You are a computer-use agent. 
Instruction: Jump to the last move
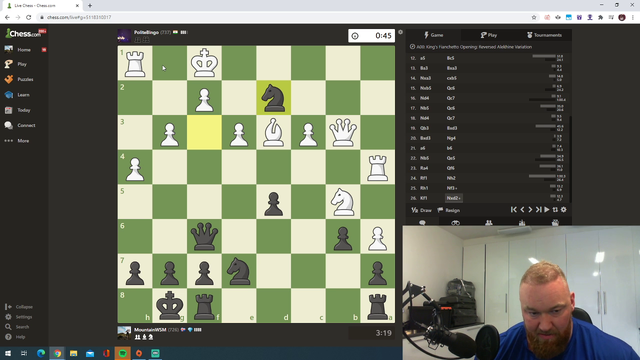[x=538, y=210]
